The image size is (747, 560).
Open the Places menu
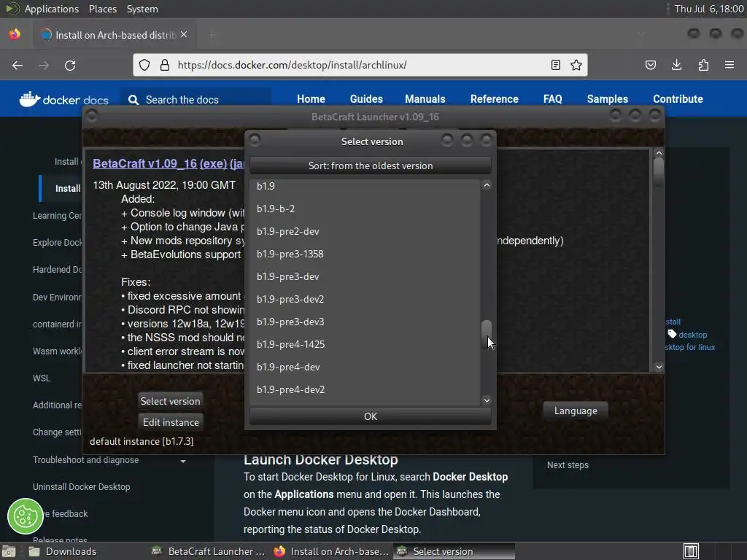click(x=102, y=9)
